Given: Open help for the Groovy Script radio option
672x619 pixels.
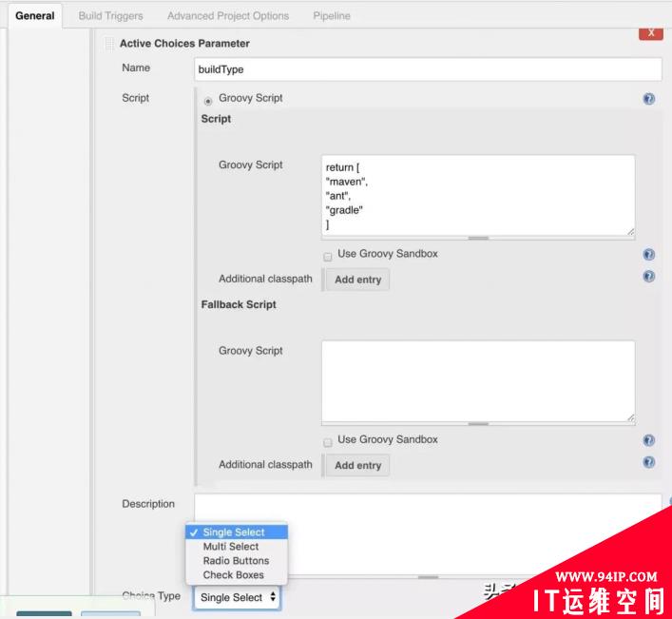Looking at the screenshot, I should [x=649, y=99].
